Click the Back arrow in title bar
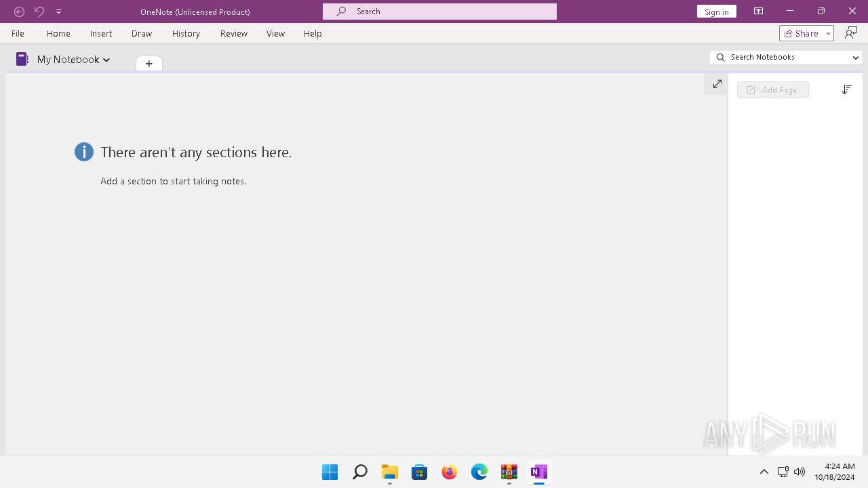 19,12
